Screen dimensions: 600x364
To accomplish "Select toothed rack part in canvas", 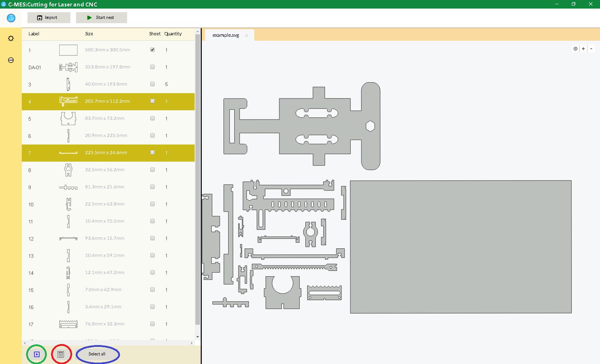I will coord(294,267).
